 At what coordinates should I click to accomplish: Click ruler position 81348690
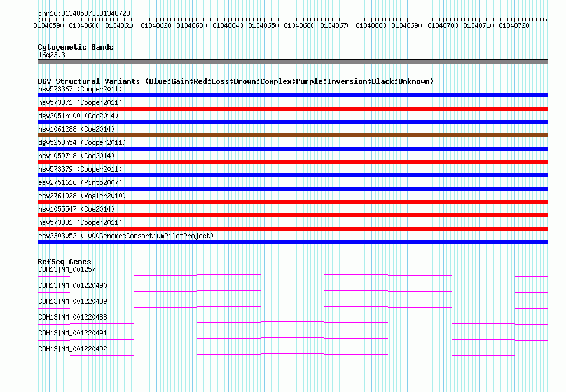407,25
